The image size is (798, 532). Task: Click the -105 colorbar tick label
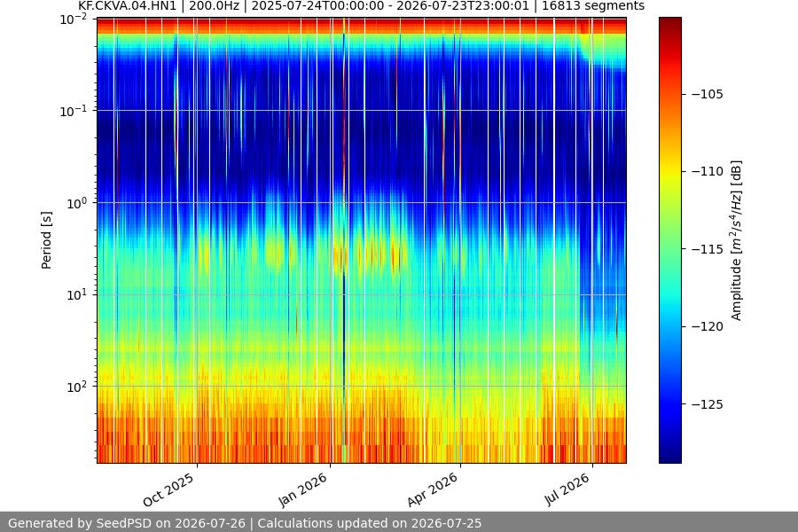point(708,94)
